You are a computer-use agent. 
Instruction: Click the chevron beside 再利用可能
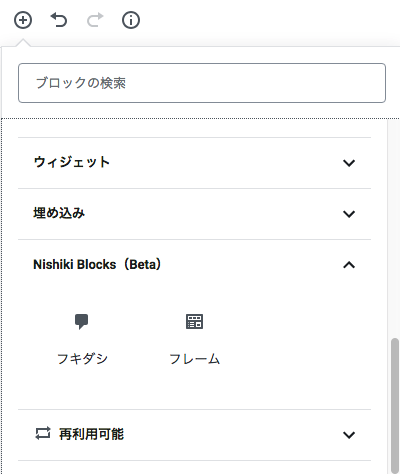349,435
